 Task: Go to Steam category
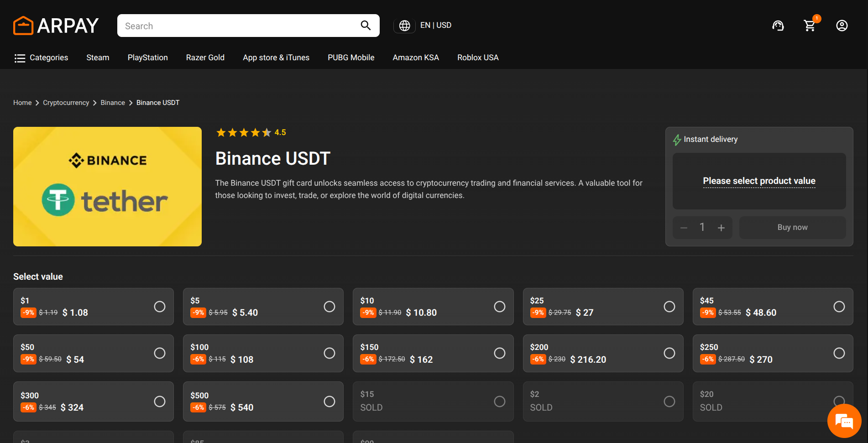coord(98,57)
